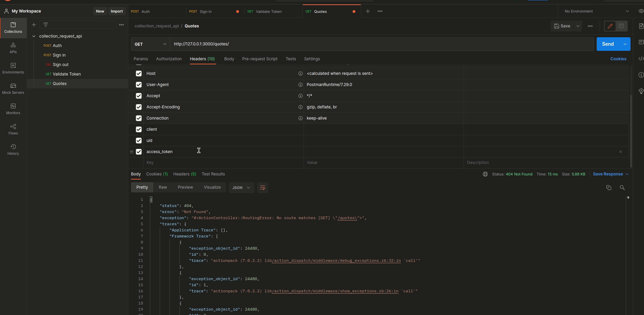This screenshot has height=315, width=644.
Task: Show User-Agent header info icon
Action: point(300,85)
